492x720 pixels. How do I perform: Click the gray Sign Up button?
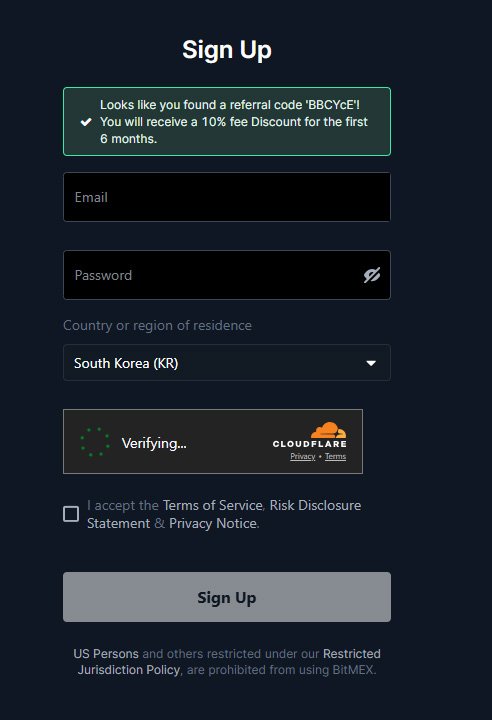tap(227, 597)
